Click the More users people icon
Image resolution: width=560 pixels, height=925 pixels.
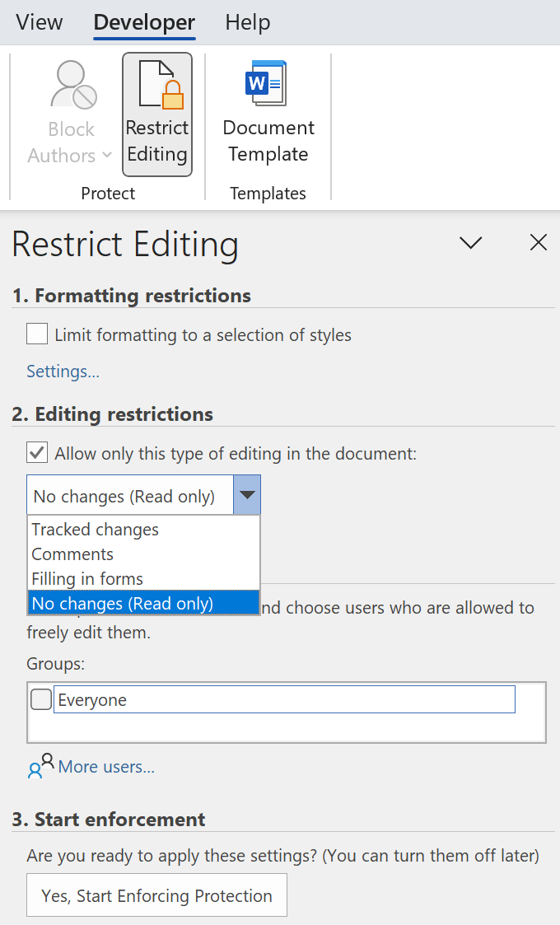(x=40, y=766)
